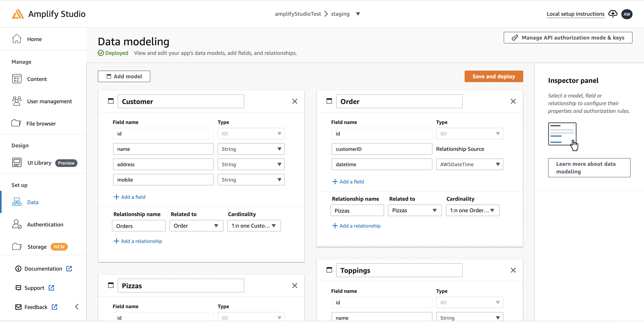Click the Customer mobile field name input
644x322 pixels.
point(163,180)
